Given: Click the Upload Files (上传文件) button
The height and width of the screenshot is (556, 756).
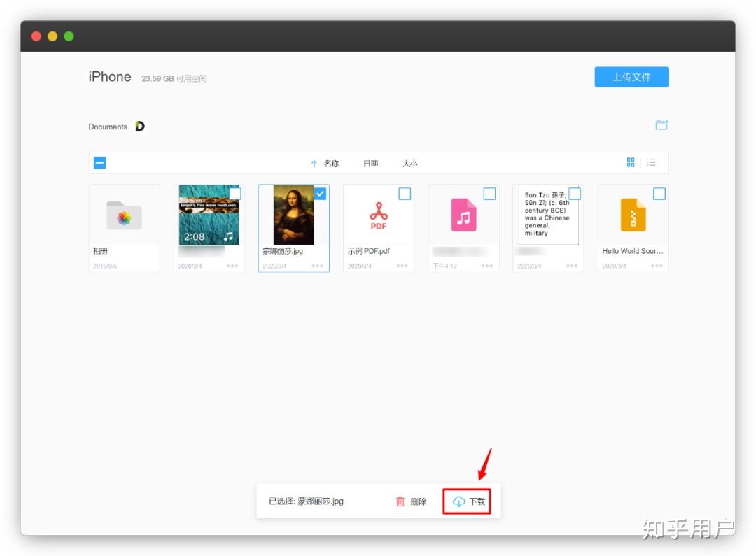Looking at the screenshot, I should (631, 77).
